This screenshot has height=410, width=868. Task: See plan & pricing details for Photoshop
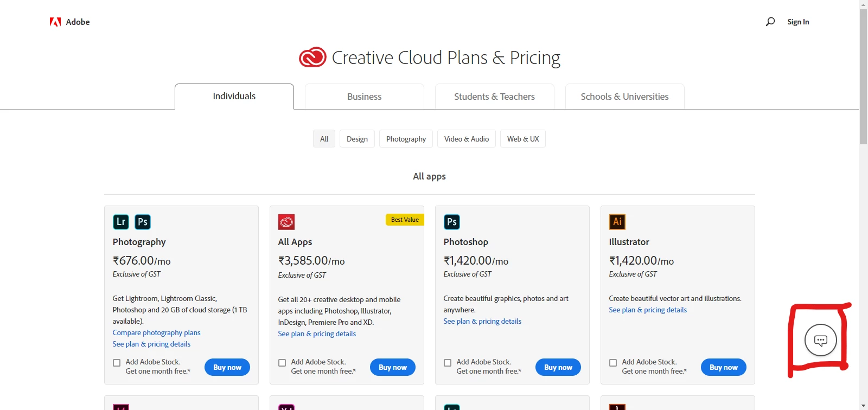pyautogui.click(x=483, y=321)
